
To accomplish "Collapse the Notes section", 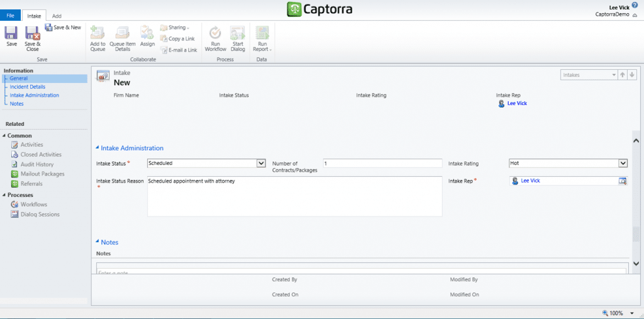I will pos(97,242).
